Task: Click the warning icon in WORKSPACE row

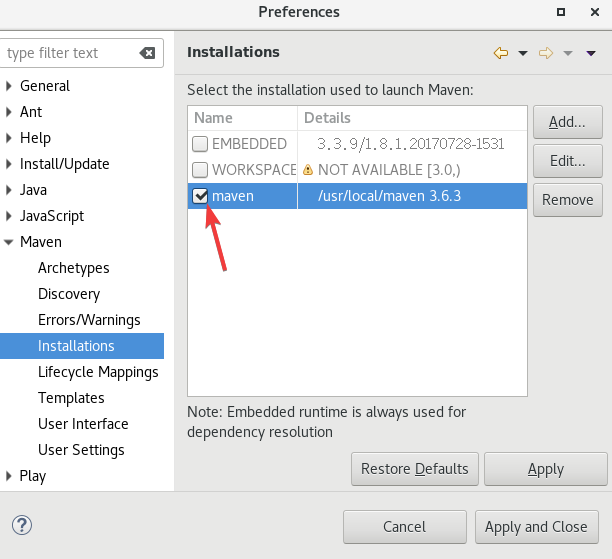Action: pyautogui.click(x=308, y=170)
